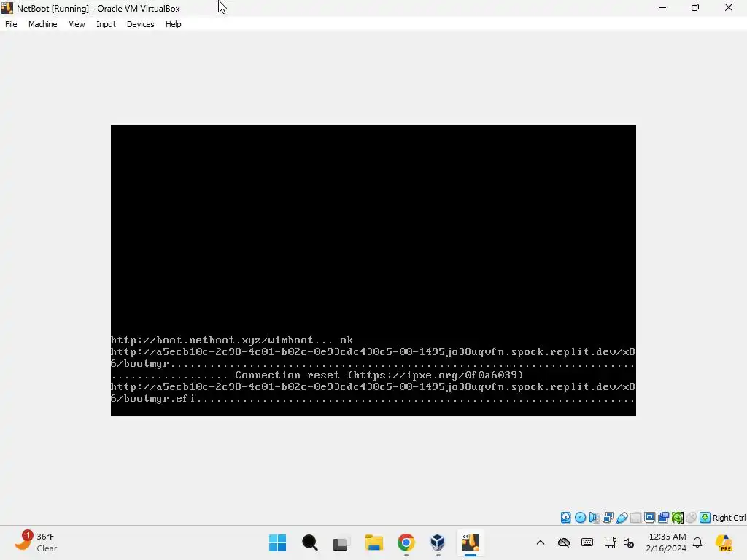This screenshot has width=747, height=560.
Task: Open the weather widget showing 36°F
Action: click(x=36, y=542)
